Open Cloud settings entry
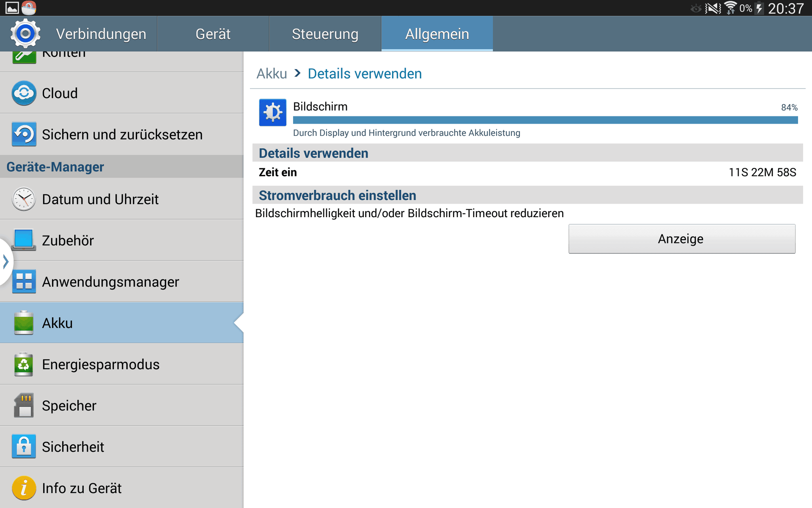The width and height of the screenshot is (812, 508). (x=122, y=93)
